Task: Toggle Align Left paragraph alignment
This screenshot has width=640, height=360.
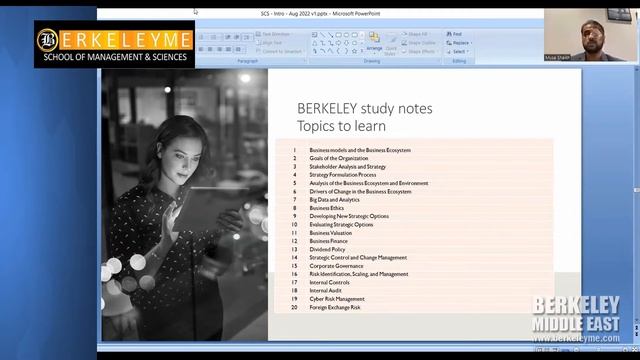Action: pos(200,49)
